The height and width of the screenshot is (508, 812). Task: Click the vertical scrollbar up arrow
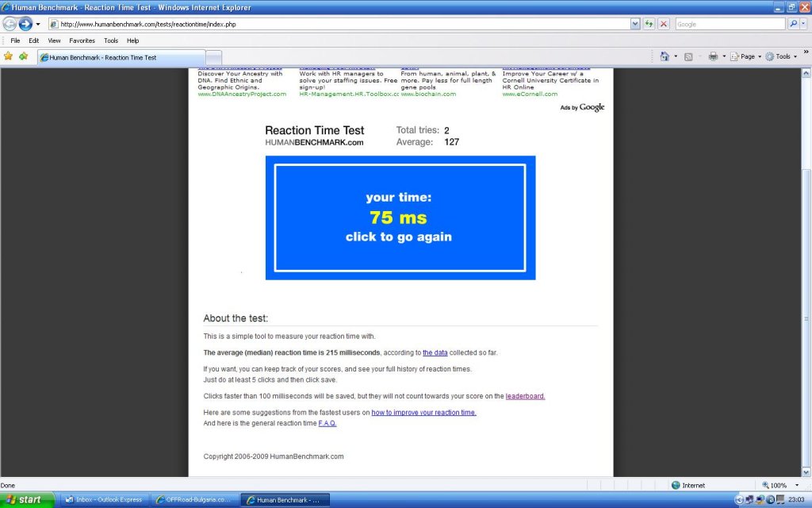pos(806,73)
